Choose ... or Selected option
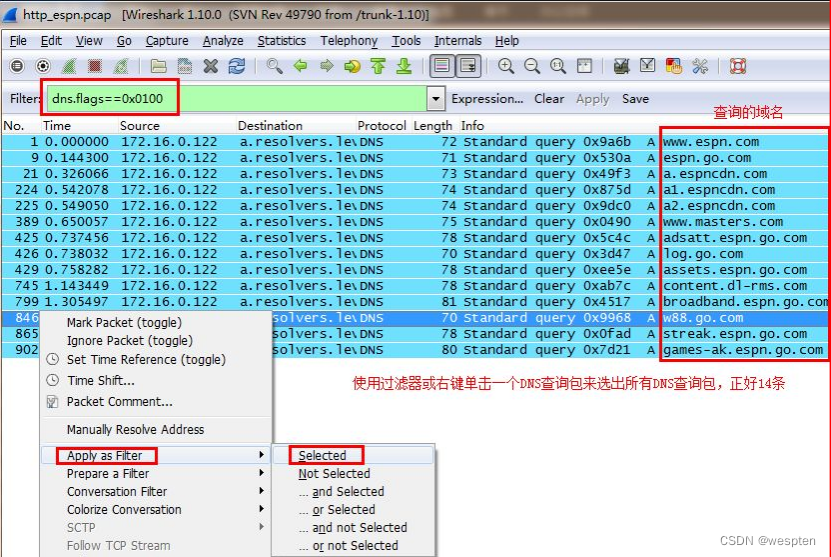 click(353, 509)
